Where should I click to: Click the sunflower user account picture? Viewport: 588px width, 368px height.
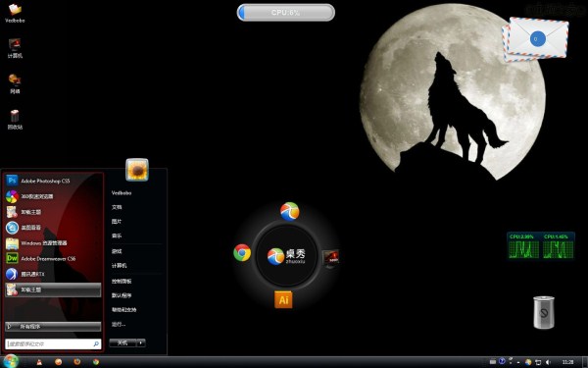pyautogui.click(x=137, y=170)
